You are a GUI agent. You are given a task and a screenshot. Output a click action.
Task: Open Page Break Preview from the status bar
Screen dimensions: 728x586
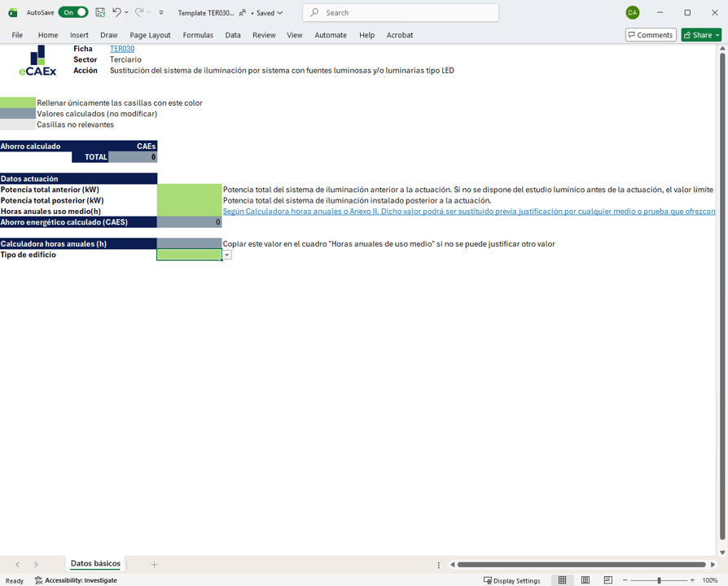608,579
